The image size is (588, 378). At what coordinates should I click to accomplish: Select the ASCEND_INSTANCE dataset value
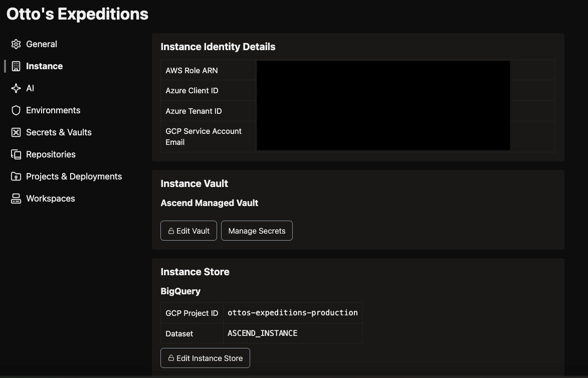pos(263,333)
